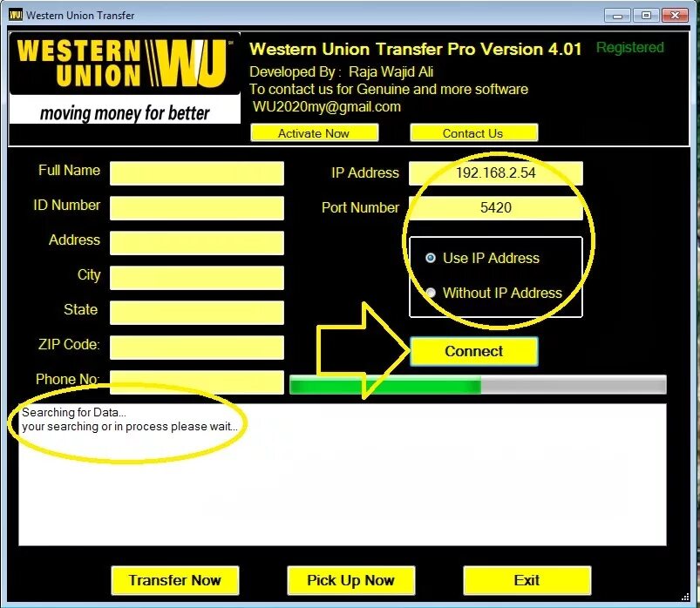
Task: Click 'your searching or in process please wait...' text
Action: click(x=130, y=427)
